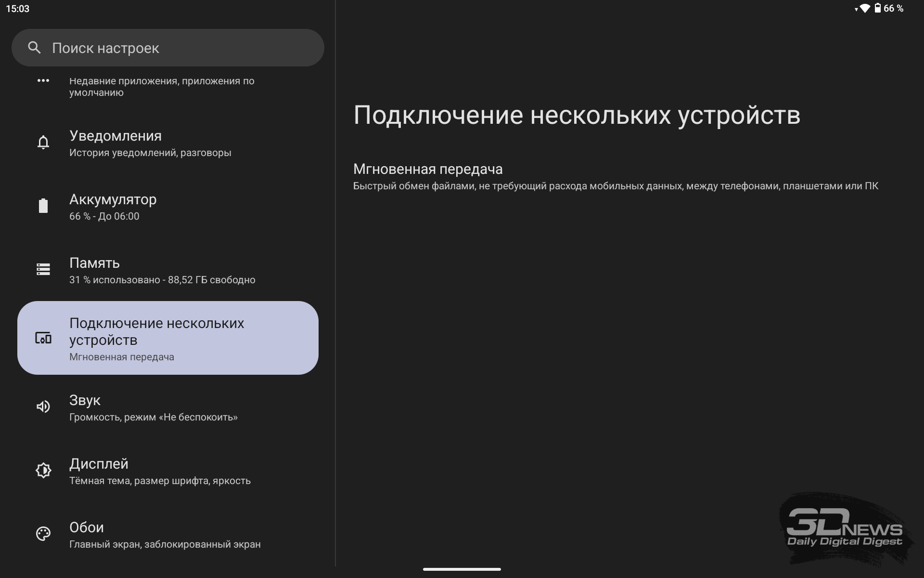Image resolution: width=924 pixels, height=578 pixels.
Task: Click the three-dots apps icon
Action: pos(43,81)
